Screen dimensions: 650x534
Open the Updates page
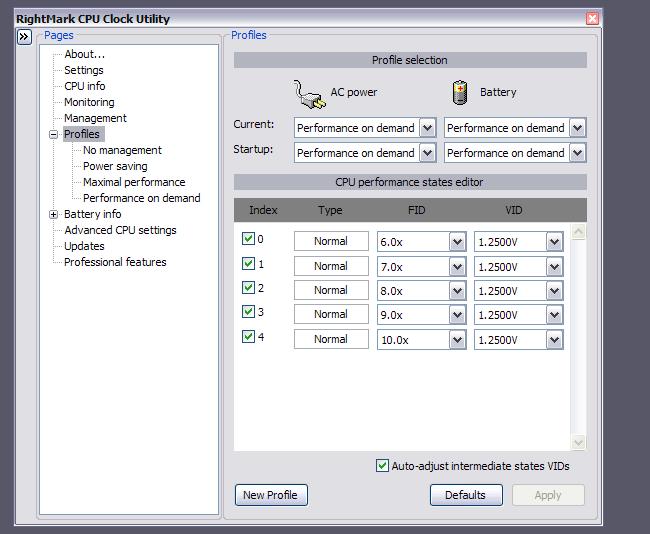tap(84, 246)
